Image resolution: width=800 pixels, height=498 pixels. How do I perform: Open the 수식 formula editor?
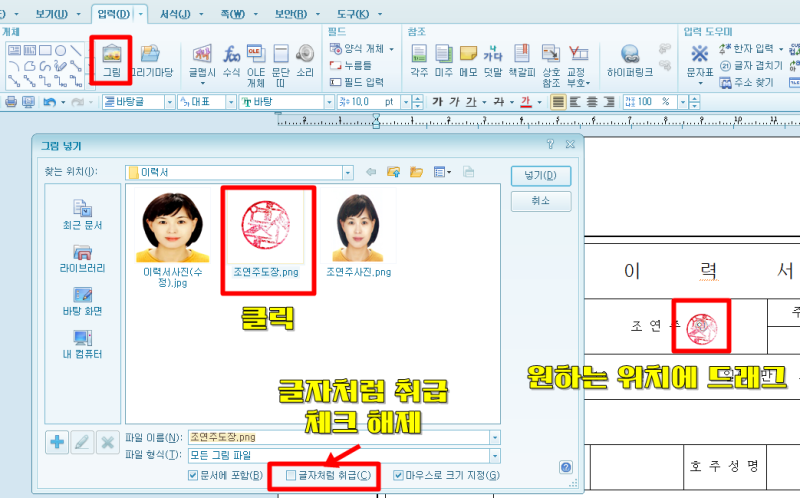coord(231,60)
